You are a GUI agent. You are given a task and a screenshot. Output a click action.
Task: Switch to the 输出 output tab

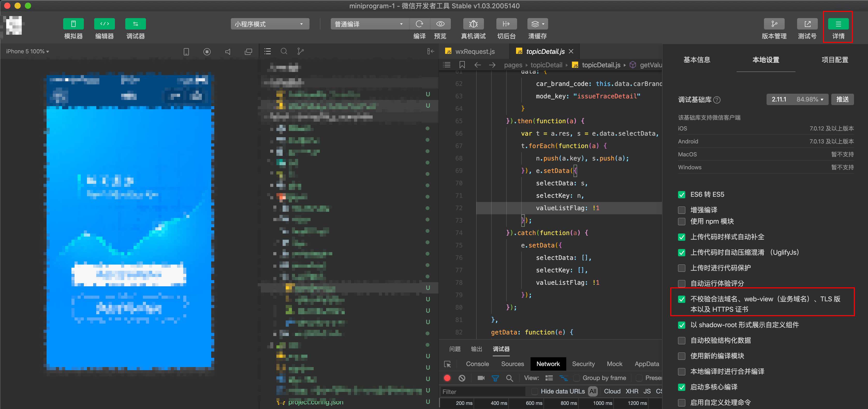tap(476, 349)
